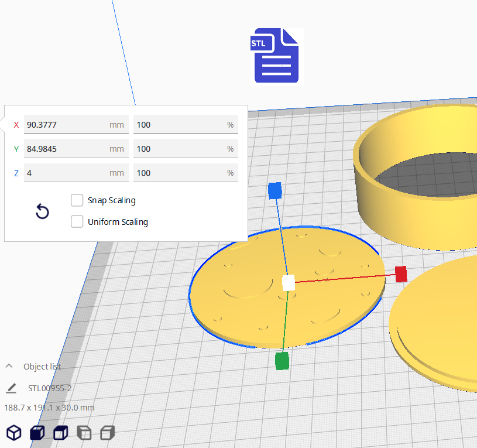
Task: Select the front view cube icon
Action: (37, 433)
